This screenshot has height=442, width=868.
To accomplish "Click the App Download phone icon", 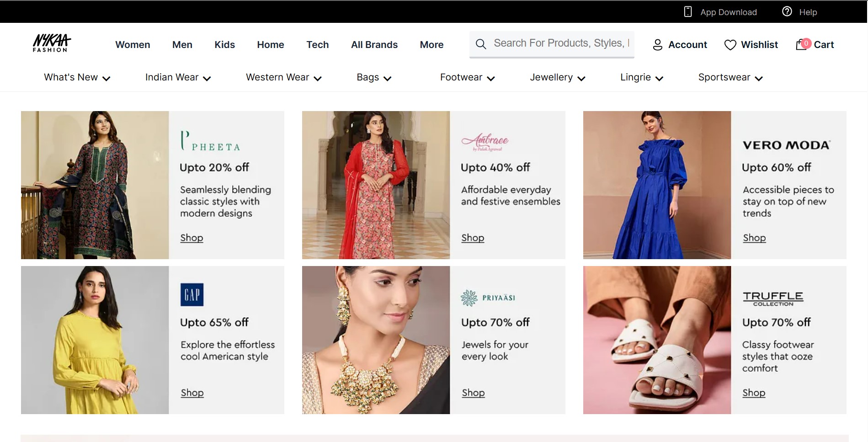I will click(x=687, y=11).
